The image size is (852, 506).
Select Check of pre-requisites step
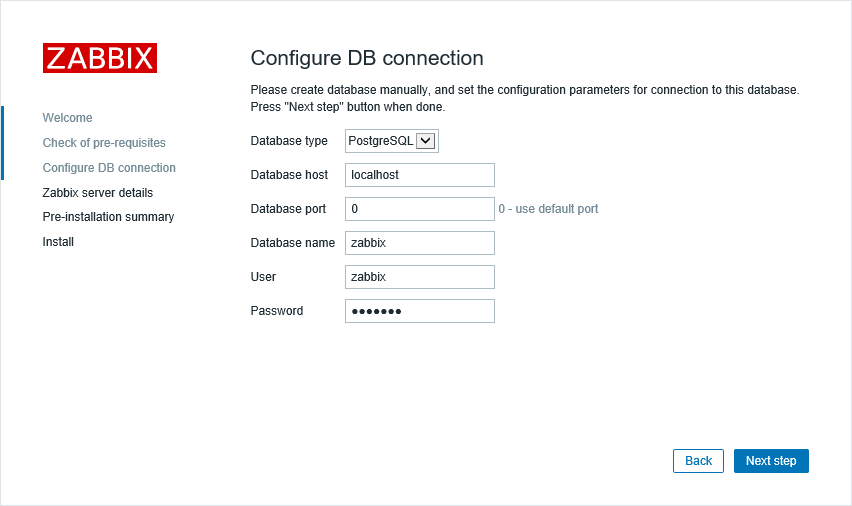pos(104,143)
